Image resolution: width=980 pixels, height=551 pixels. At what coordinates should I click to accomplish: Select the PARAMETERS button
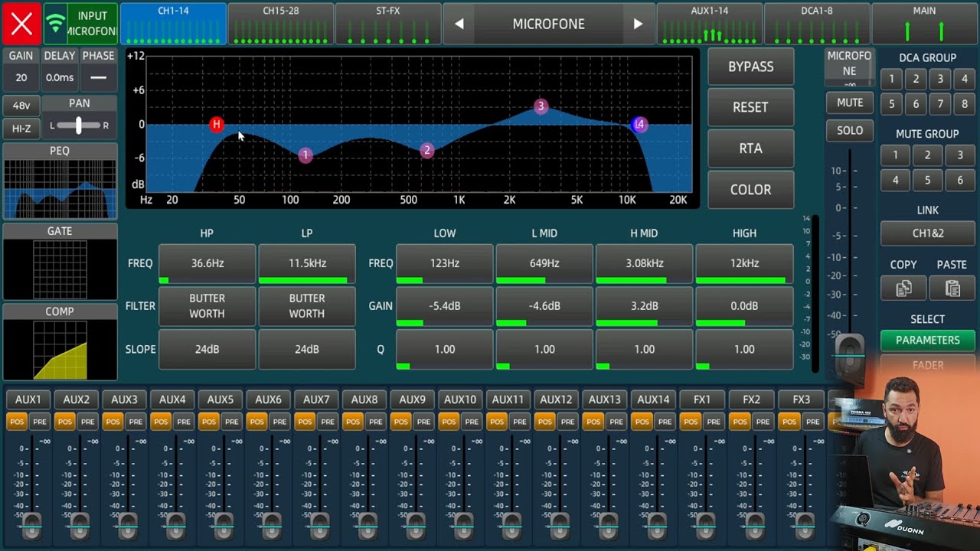[928, 340]
